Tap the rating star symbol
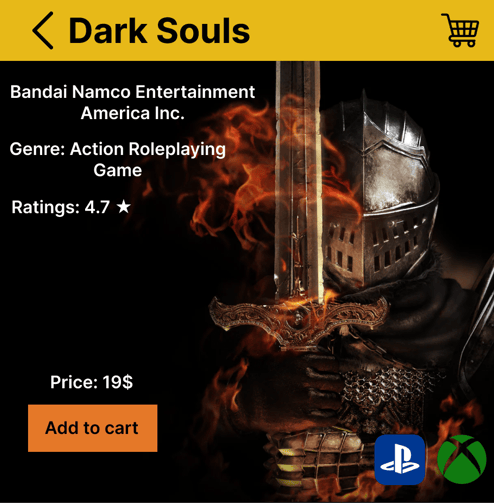 pyautogui.click(x=123, y=207)
